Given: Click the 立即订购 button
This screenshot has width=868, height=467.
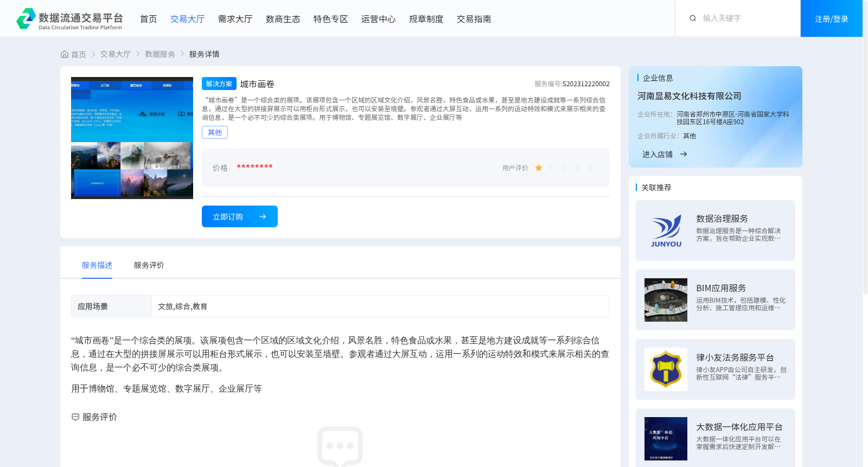Looking at the screenshot, I should point(240,216).
